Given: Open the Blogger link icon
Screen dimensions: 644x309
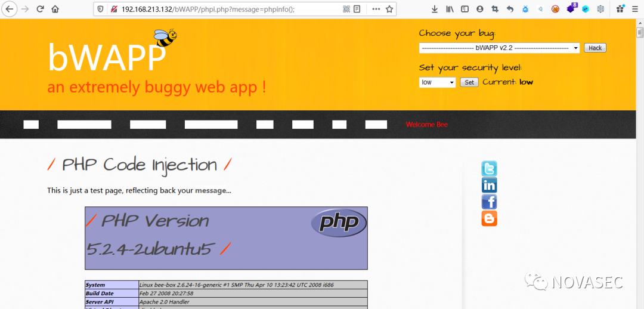Looking at the screenshot, I should pyautogui.click(x=489, y=218).
